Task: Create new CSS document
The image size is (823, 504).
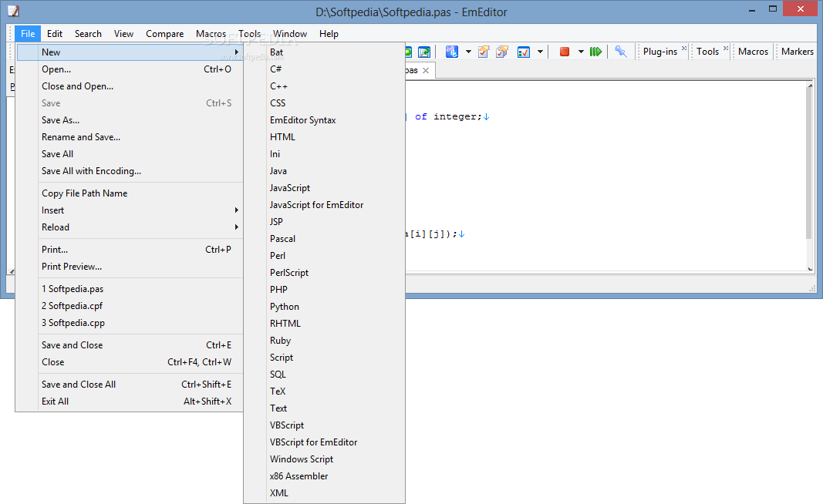Action: pos(325,102)
